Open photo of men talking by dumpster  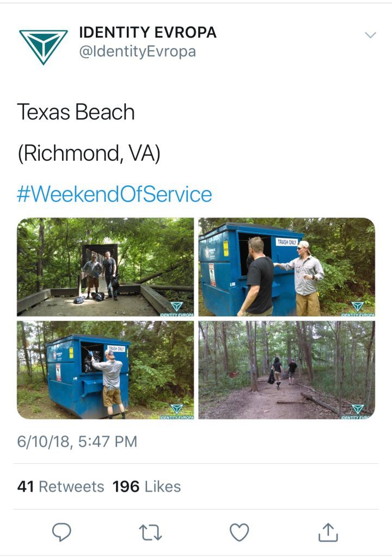click(x=287, y=267)
